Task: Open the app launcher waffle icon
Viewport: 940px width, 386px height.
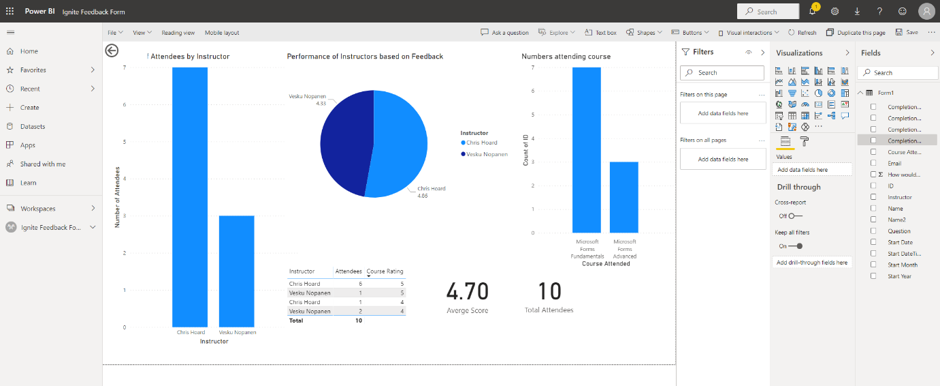Action: pos(10,11)
